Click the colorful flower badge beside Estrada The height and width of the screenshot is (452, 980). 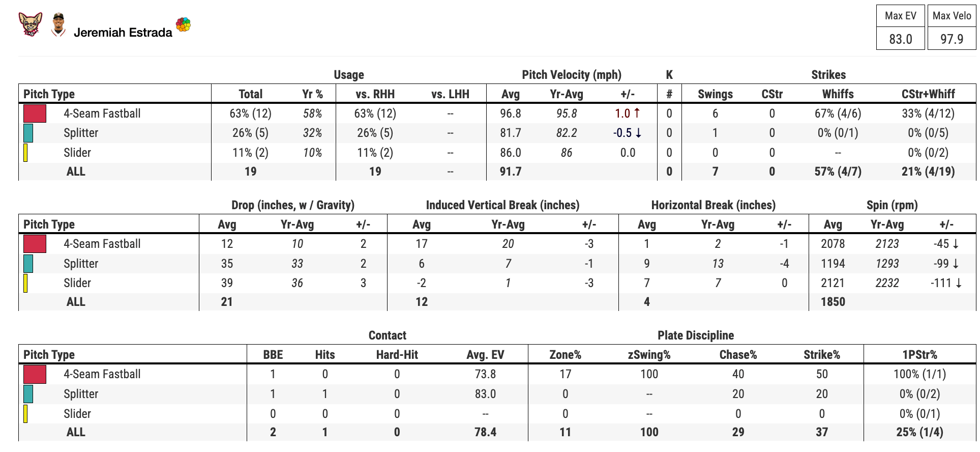click(x=183, y=24)
